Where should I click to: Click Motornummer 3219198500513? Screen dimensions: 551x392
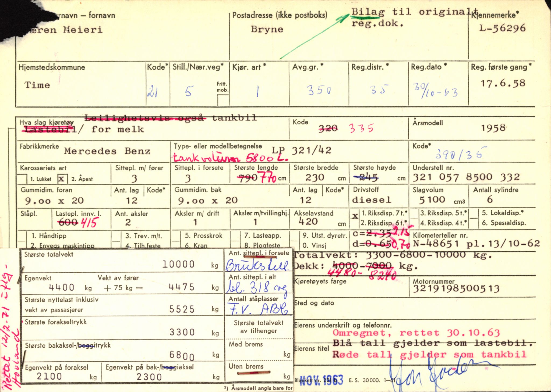point(456,289)
